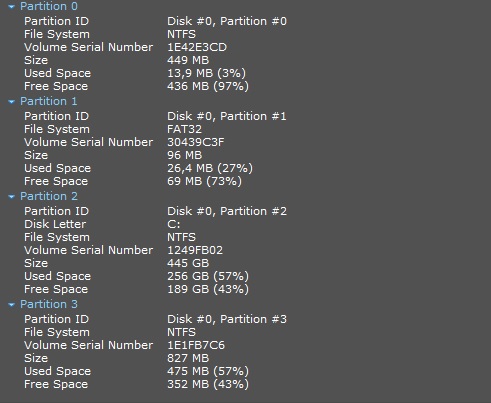Click volume serial number 1E1FB7C6
The width and height of the screenshot is (491, 403).
[196, 345]
